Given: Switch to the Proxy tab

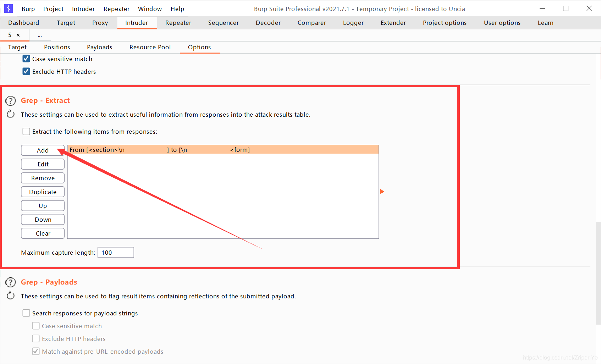Looking at the screenshot, I should click(x=100, y=23).
